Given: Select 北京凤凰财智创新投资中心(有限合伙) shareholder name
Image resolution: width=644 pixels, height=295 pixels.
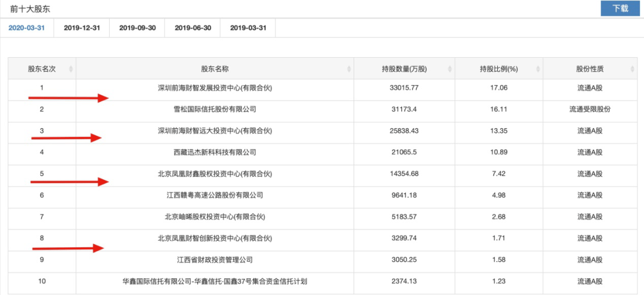Looking at the screenshot, I should pos(215,238).
